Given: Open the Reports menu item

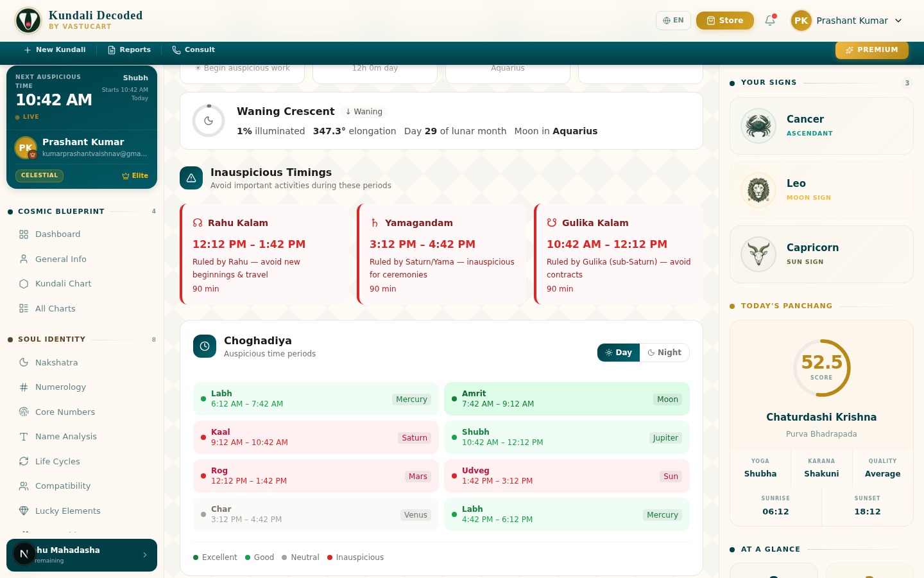Looking at the screenshot, I should (x=129, y=50).
